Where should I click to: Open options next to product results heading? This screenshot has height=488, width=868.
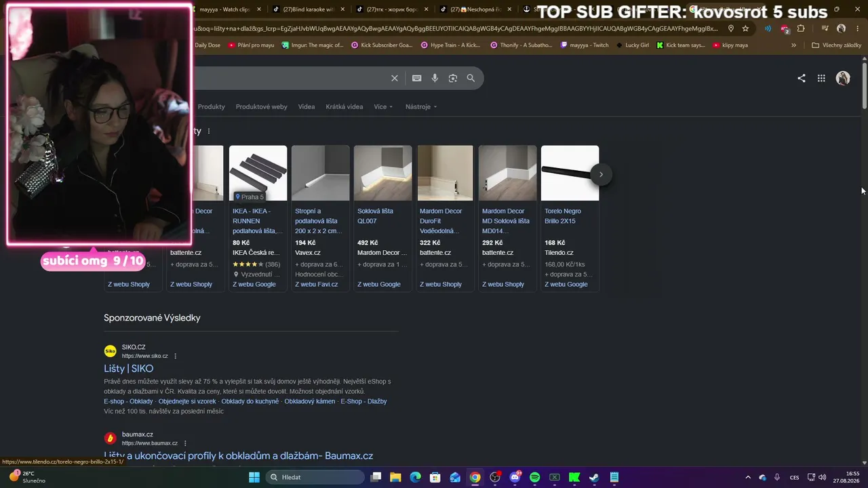click(209, 131)
